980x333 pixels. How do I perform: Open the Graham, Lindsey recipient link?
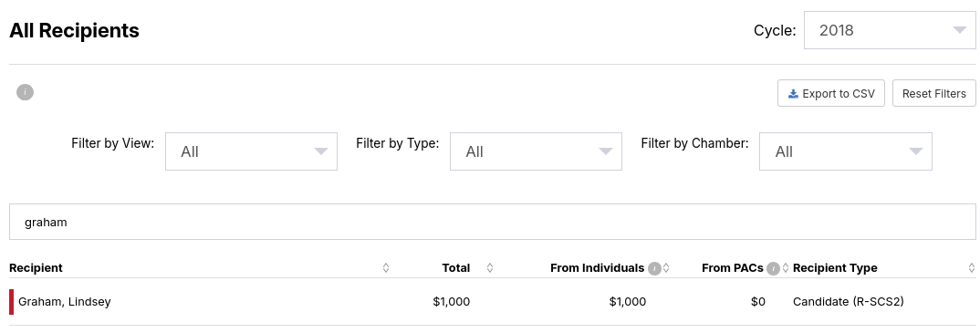point(65,302)
